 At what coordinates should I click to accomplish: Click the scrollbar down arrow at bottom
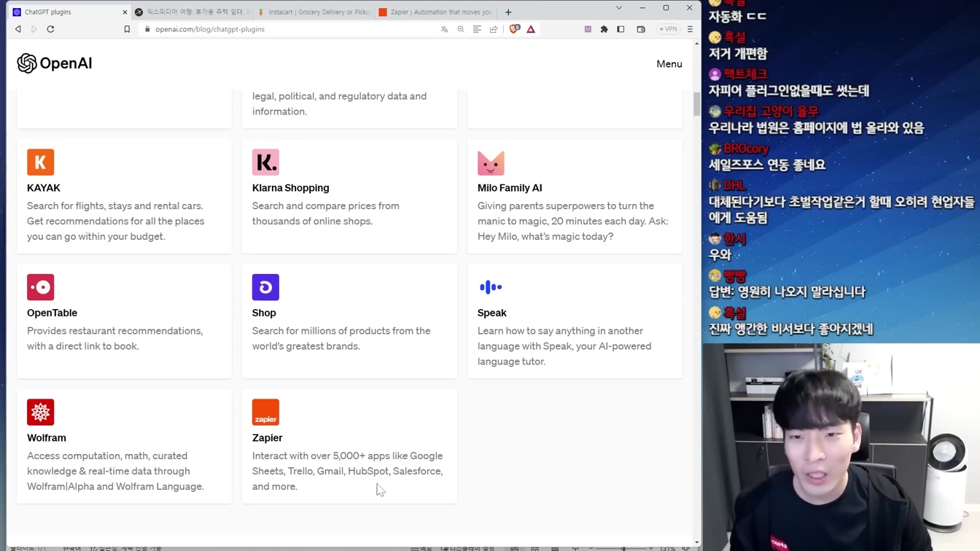click(x=696, y=542)
